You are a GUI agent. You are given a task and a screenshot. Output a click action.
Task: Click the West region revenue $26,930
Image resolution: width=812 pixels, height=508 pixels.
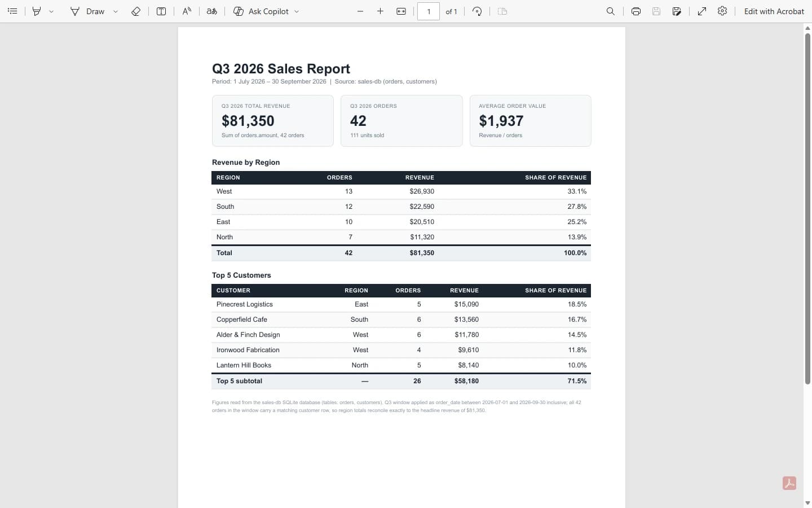pyautogui.click(x=422, y=191)
